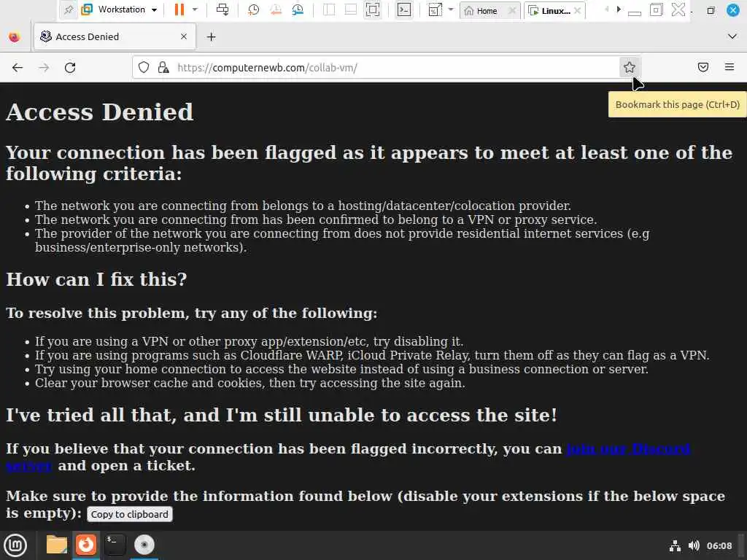
Task: Open the Terminal from the panel
Action: pos(115,545)
